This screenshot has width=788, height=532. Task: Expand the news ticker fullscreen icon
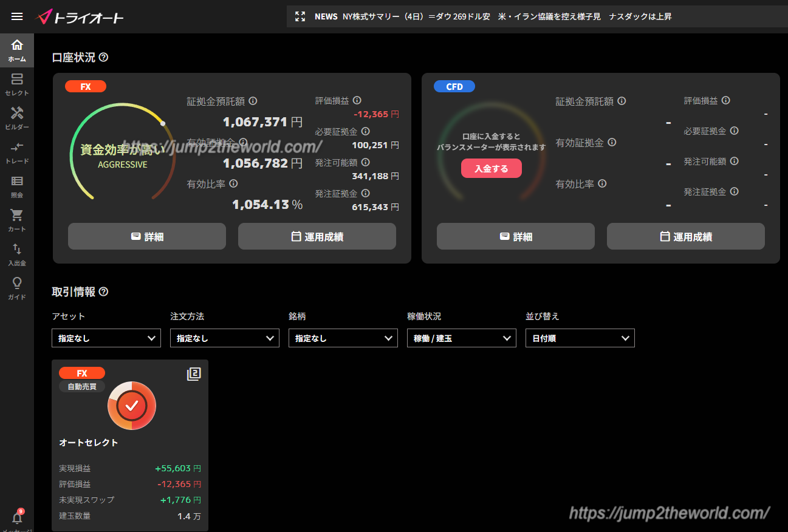tap(300, 16)
